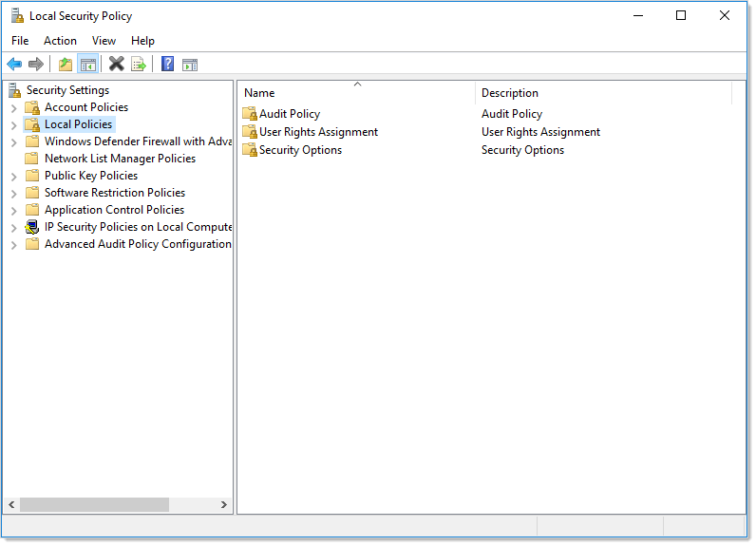The image size is (756, 546).
Task: Open the Help menu
Action: coord(142,41)
